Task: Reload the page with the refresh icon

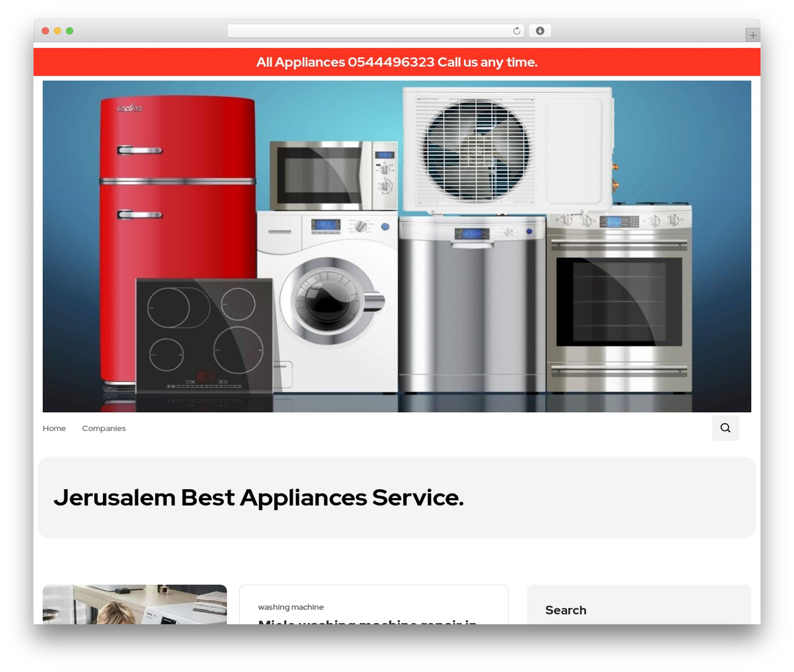Action: coord(517,31)
